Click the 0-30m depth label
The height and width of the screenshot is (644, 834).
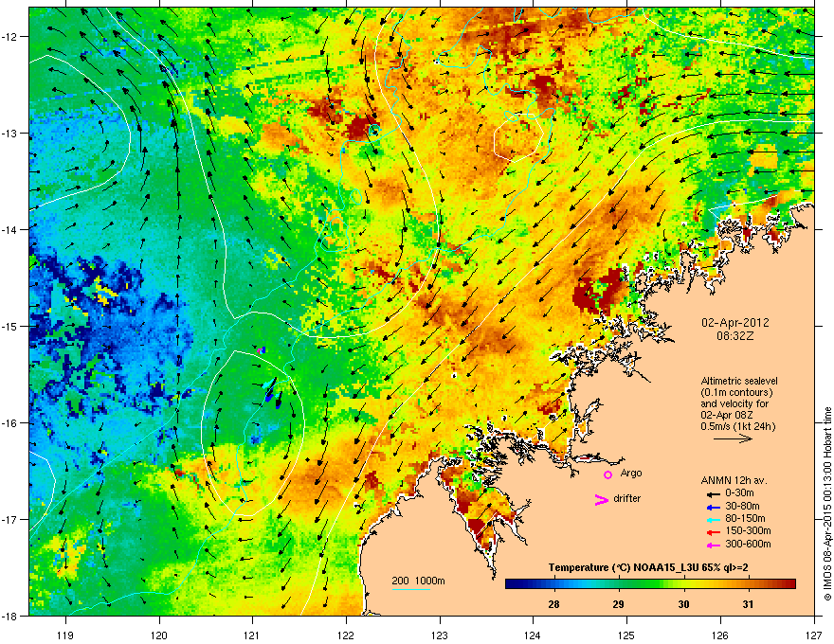pos(739,493)
